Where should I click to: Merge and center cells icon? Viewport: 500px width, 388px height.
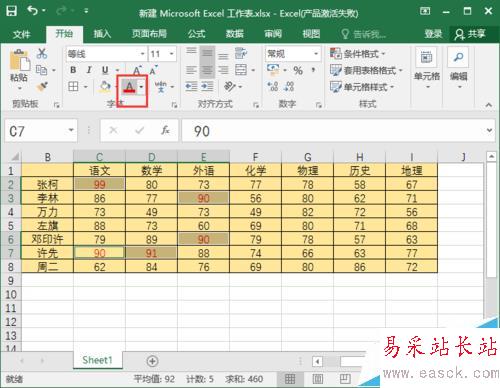coord(241,70)
